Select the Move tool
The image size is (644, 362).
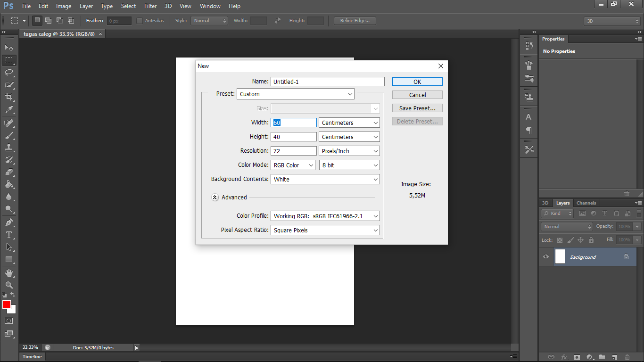coord(9,48)
